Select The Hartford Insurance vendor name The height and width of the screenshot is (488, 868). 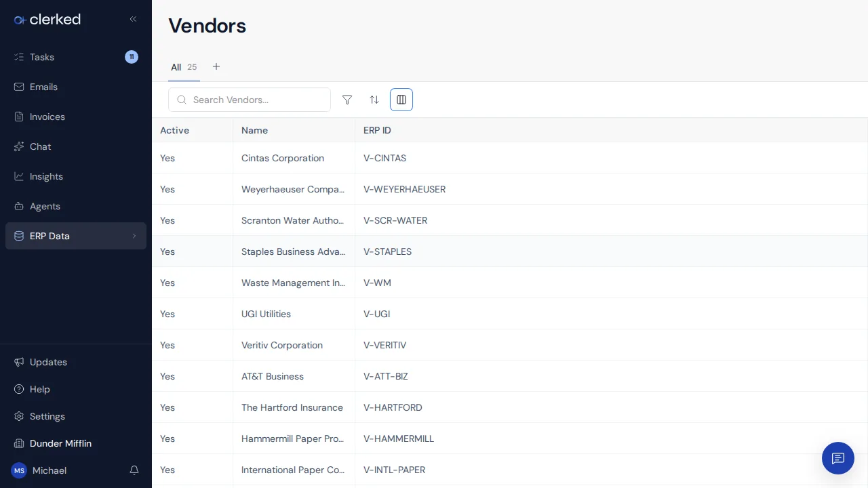pos(292,407)
